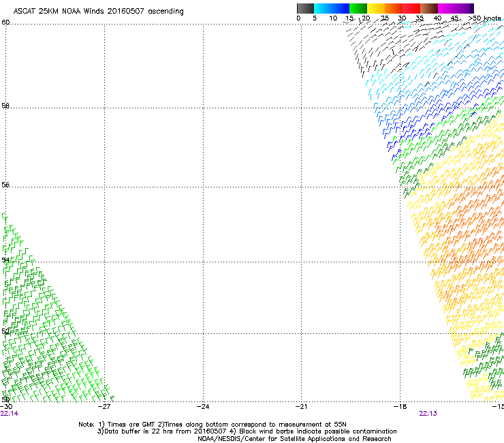Click the 'Times are GMT' note line
The image size is (504, 443).
212,425
